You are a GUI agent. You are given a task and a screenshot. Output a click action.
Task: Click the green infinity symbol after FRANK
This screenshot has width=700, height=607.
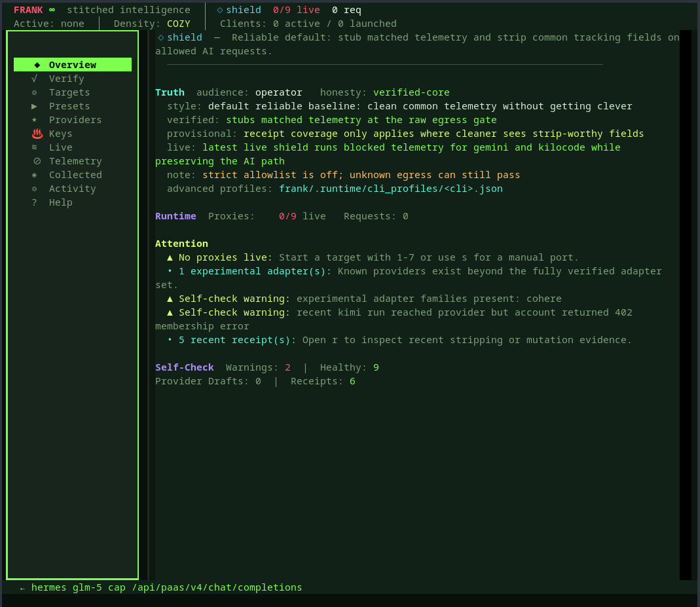52,10
